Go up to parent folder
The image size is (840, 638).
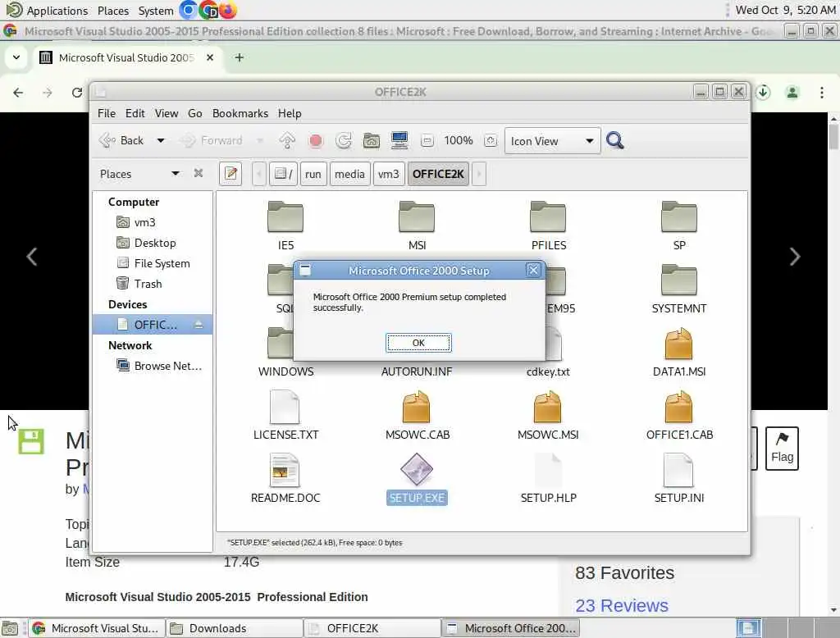tap(287, 140)
